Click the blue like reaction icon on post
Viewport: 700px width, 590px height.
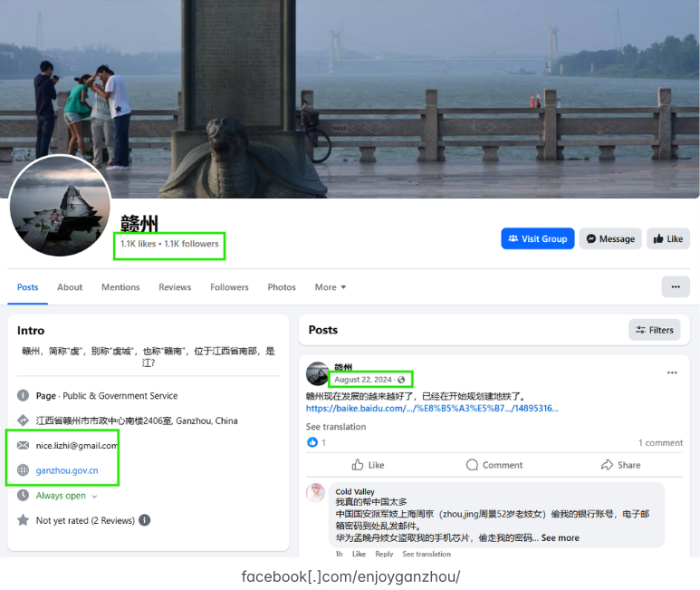312,442
